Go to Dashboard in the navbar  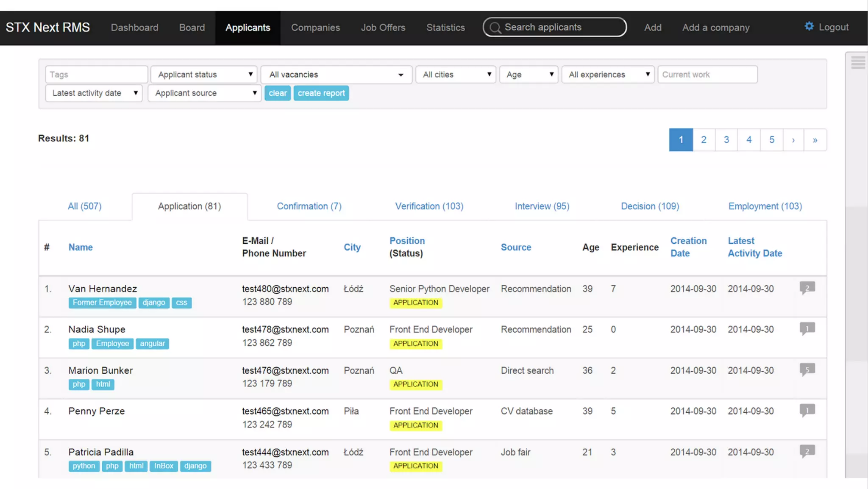click(x=134, y=28)
